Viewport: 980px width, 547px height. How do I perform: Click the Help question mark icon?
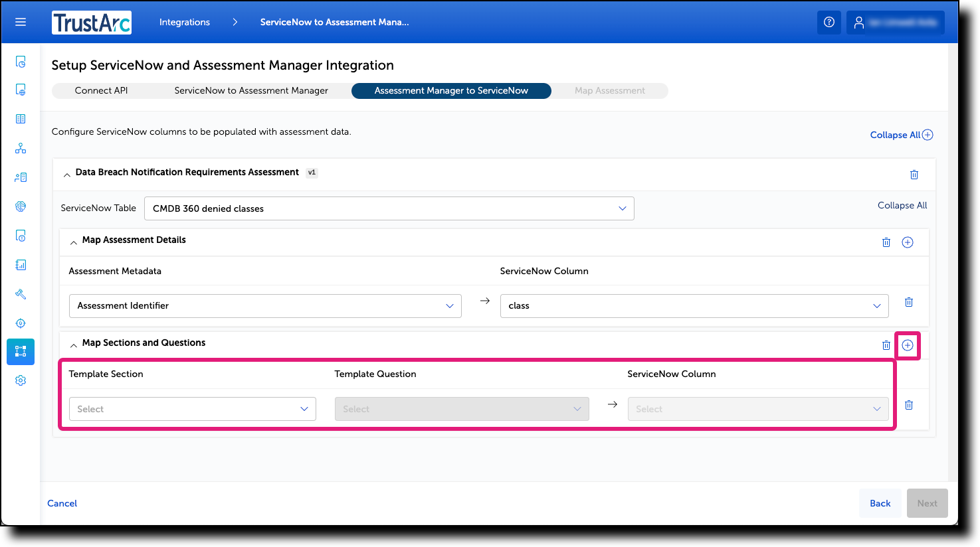point(829,22)
